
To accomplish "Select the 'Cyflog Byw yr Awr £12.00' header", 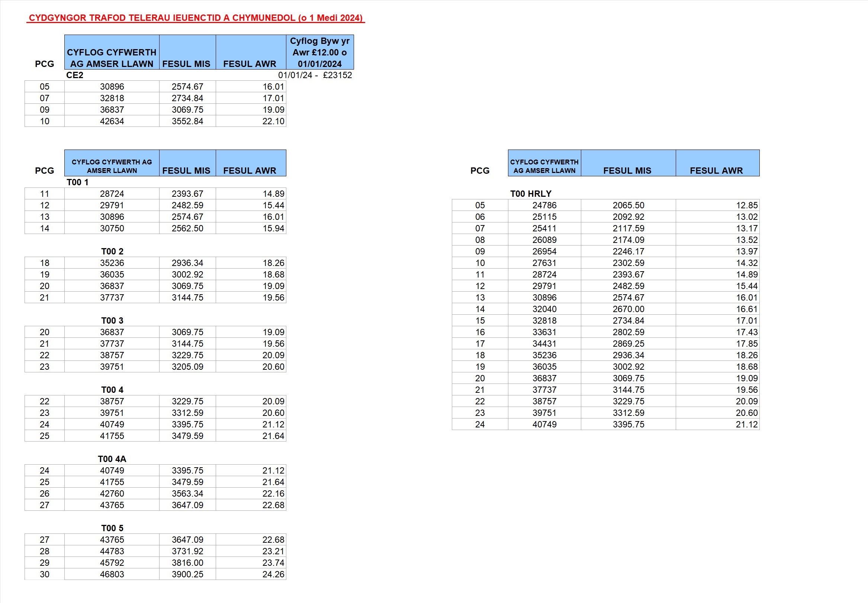I will point(319,52).
